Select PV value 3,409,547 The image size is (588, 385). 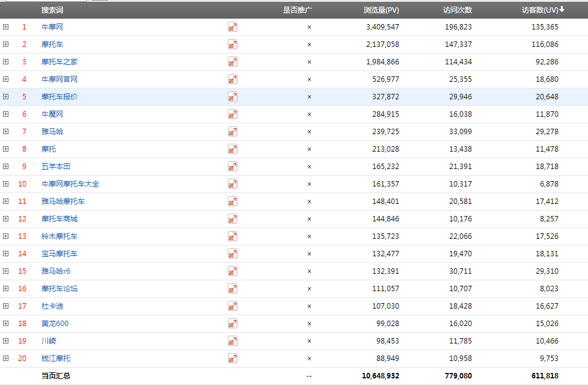click(382, 27)
